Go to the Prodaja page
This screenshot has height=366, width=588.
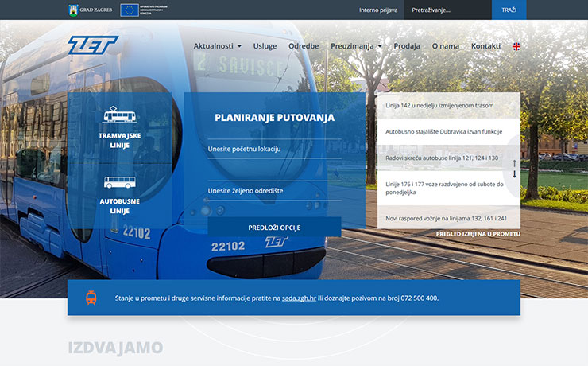[x=407, y=46]
